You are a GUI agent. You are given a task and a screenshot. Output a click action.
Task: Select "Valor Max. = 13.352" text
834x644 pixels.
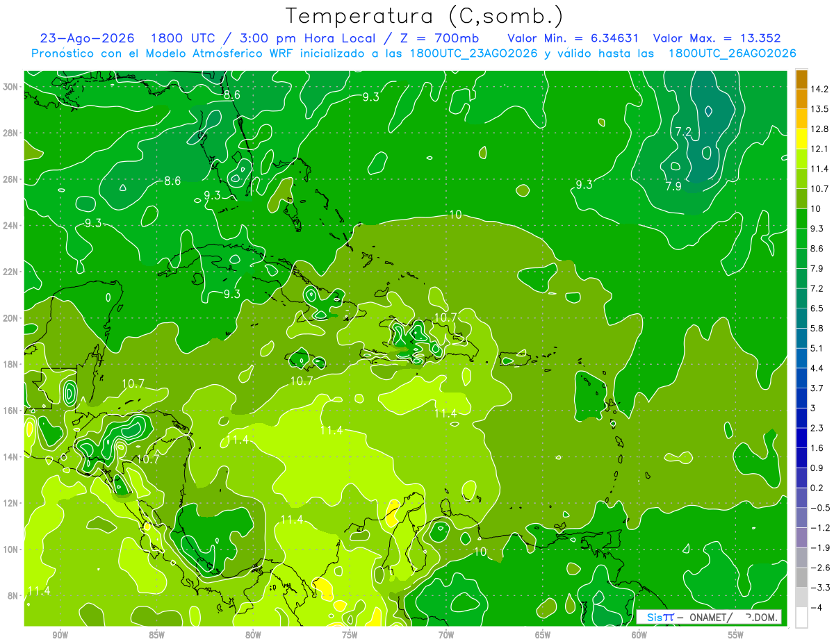pos(717,38)
